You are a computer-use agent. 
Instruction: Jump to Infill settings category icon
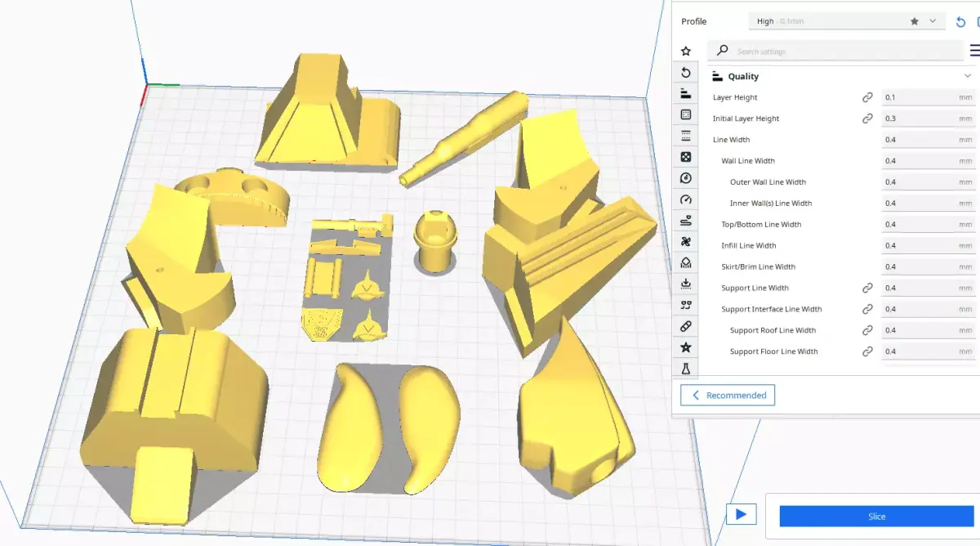[x=686, y=157]
